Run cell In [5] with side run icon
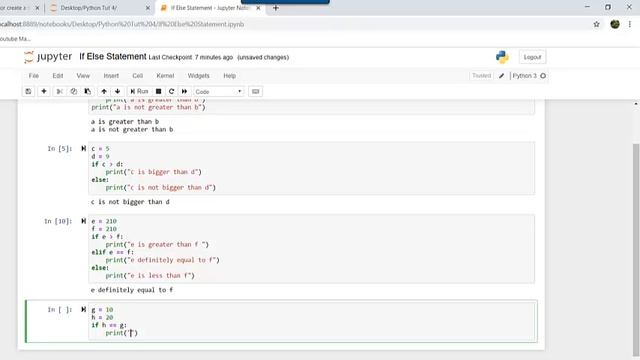 pyautogui.click(x=83, y=149)
